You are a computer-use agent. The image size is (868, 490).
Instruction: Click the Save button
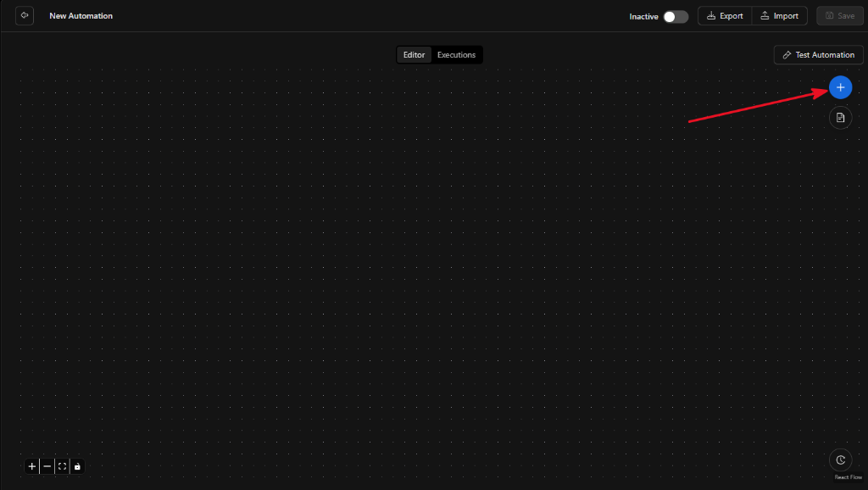[840, 16]
